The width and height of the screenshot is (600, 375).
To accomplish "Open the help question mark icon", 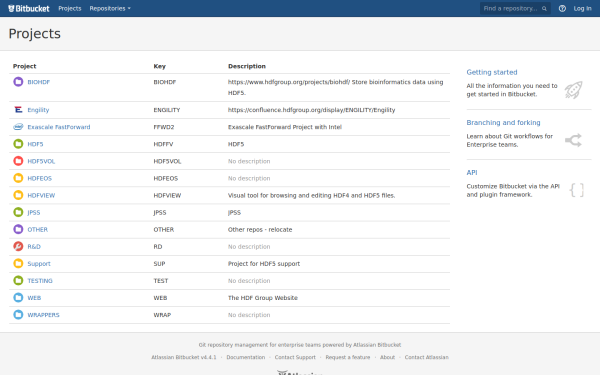I will tap(562, 8).
